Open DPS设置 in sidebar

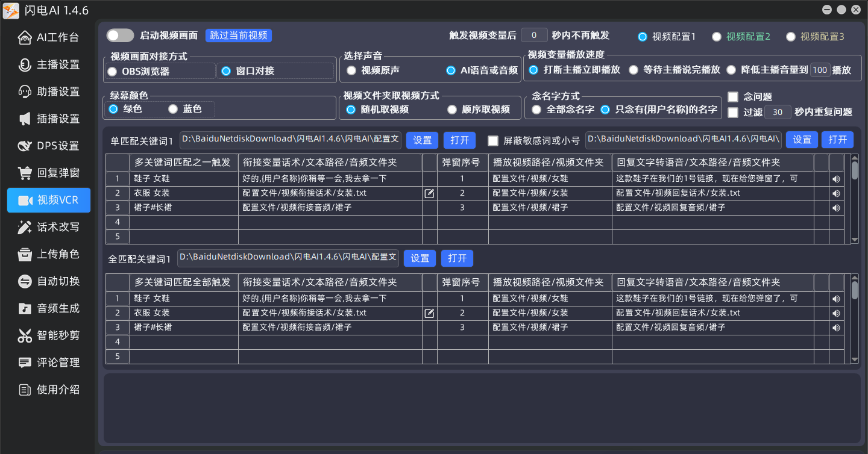[x=49, y=146]
